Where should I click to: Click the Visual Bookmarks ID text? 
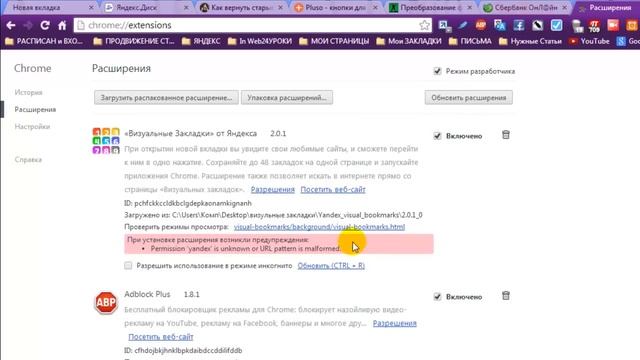pyautogui.click(x=188, y=203)
